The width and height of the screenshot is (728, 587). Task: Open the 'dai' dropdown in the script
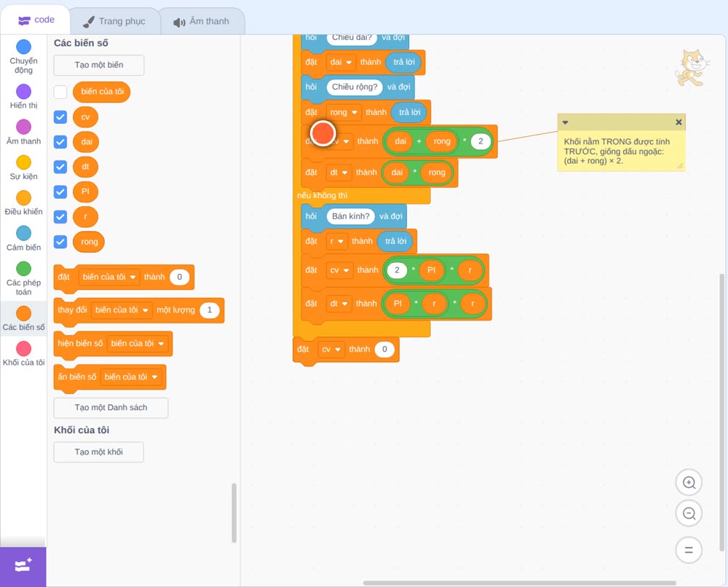pyautogui.click(x=341, y=62)
